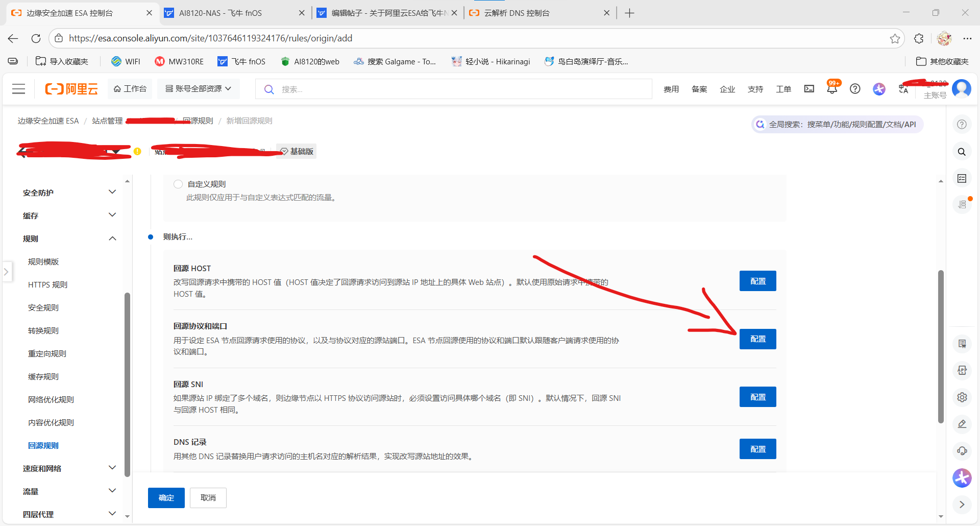The height and width of the screenshot is (526, 980).
Task: Open 缓存规则 in the sidebar
Action: click(x=43, y=376)
